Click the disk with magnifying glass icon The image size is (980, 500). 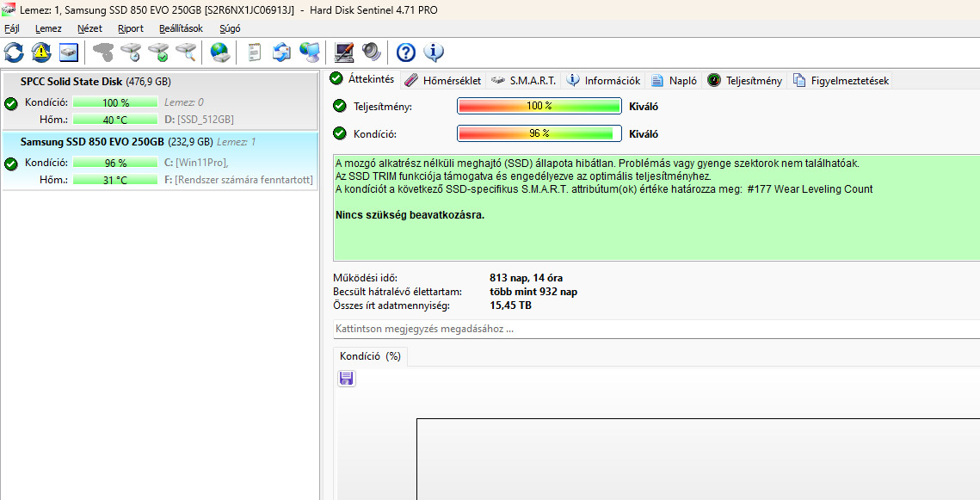tap(186, 52)
